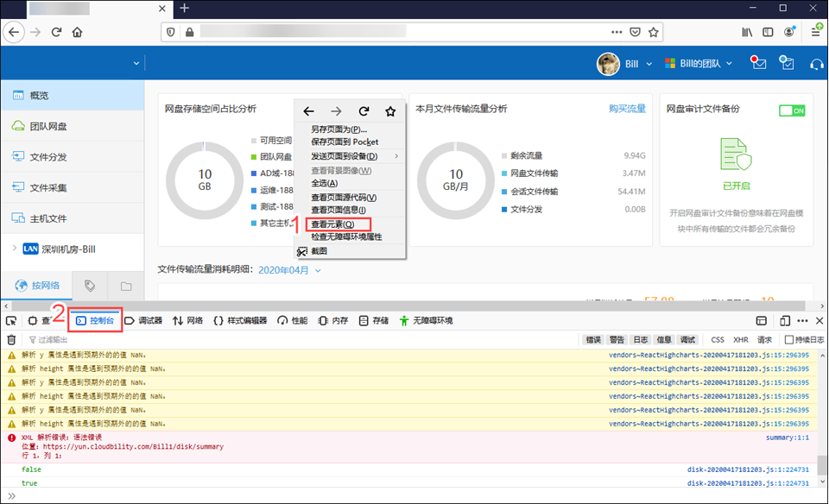Open the task checklist icon in header
Viewport: 829px width, 504px height.
787,63
